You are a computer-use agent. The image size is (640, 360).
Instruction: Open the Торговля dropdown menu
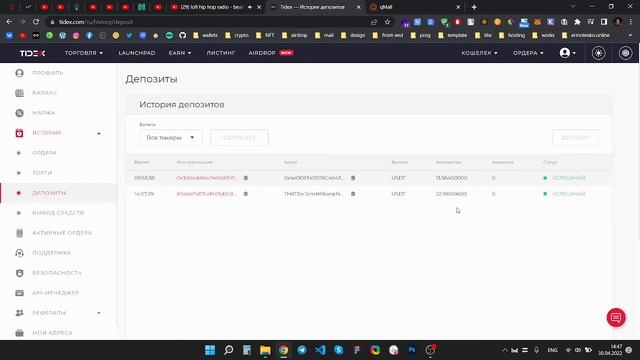(x=84, y=53)
